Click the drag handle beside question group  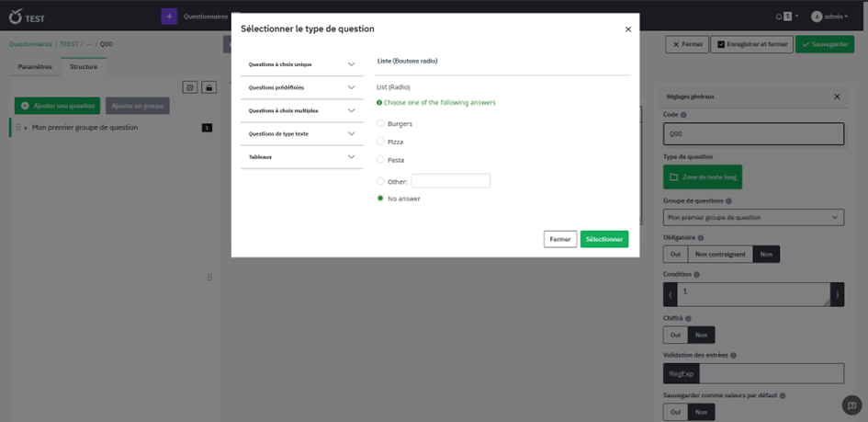(x=18, y=128)
